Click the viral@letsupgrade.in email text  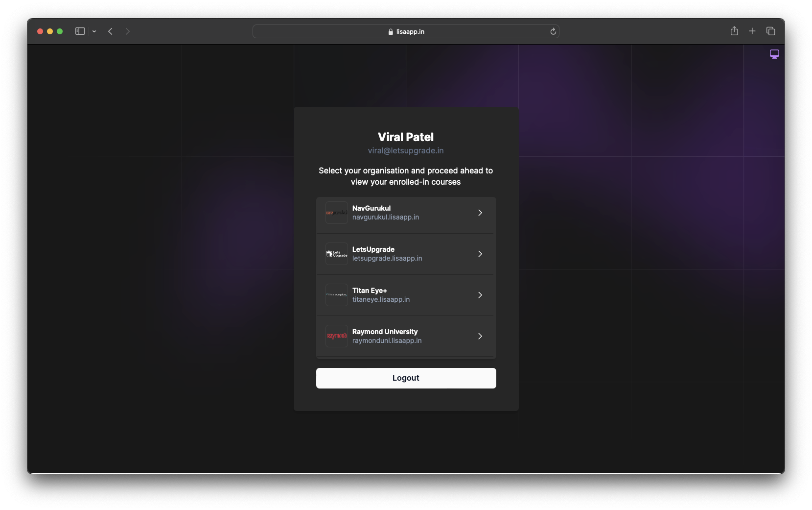pos(406,151)
